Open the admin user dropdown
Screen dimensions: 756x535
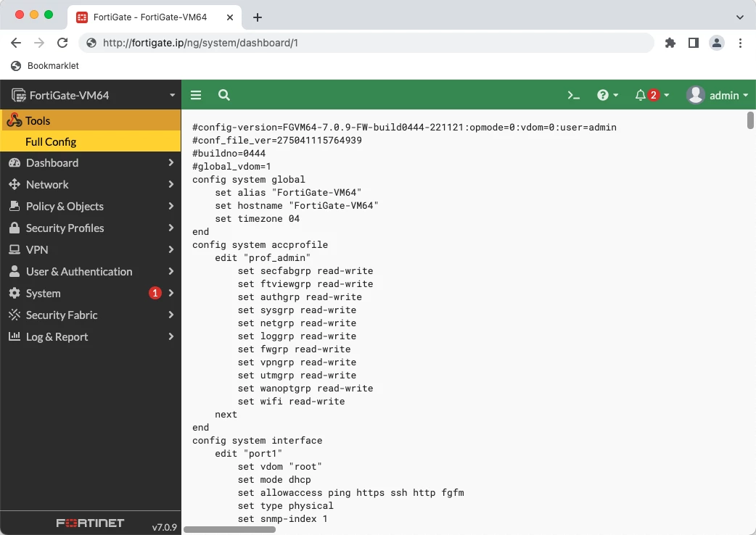point(718,95)
